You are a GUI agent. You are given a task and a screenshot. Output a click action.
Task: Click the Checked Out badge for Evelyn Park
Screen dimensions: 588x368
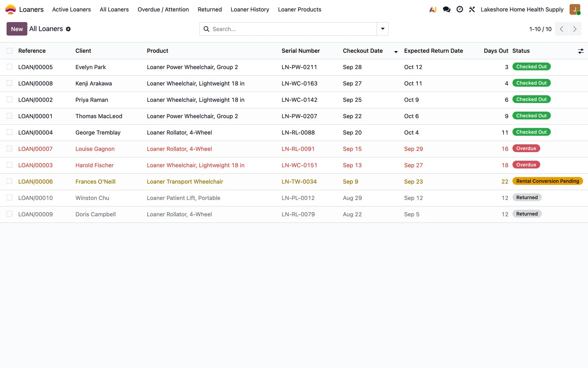click(x=531, y=67)
